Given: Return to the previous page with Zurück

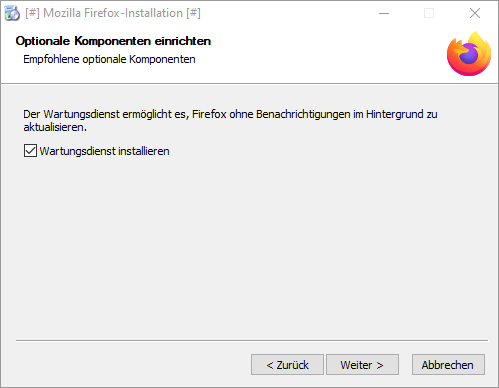Looking at the screenshot, I should [x=287, y=365].
